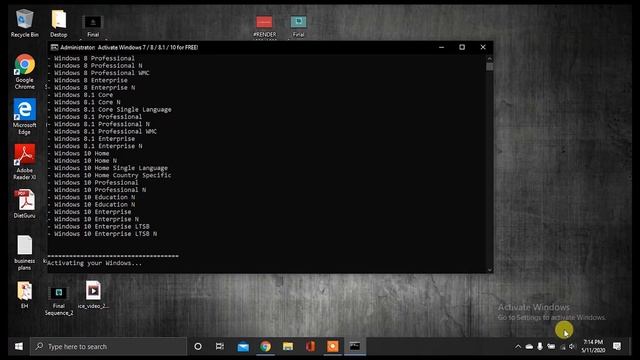Click the network tray icon

click(x=562, y=347)
